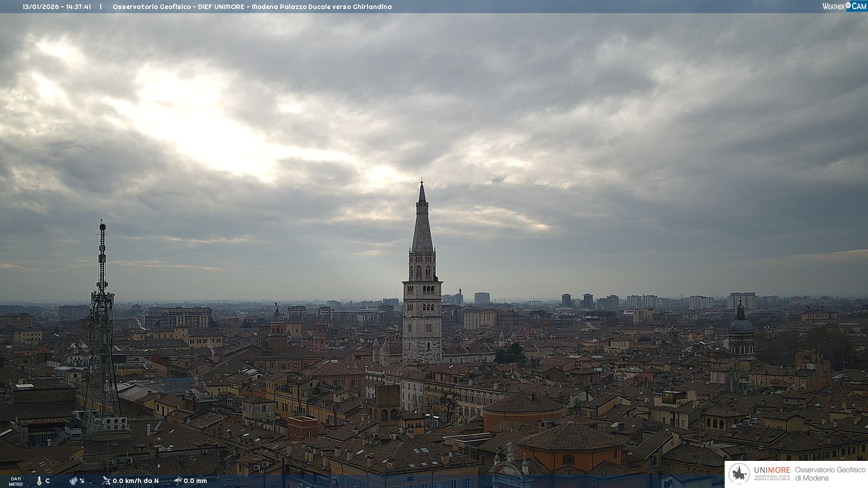Click the UNIMORE round seal emblem
The width and height of the screenshot is (868, 488).
click(740, 474)
